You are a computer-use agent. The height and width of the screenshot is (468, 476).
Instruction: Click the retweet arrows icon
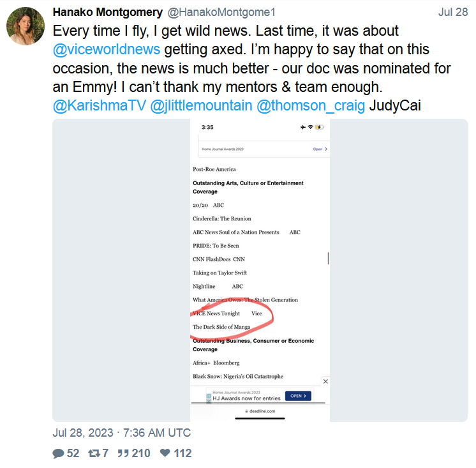(94, 453)
